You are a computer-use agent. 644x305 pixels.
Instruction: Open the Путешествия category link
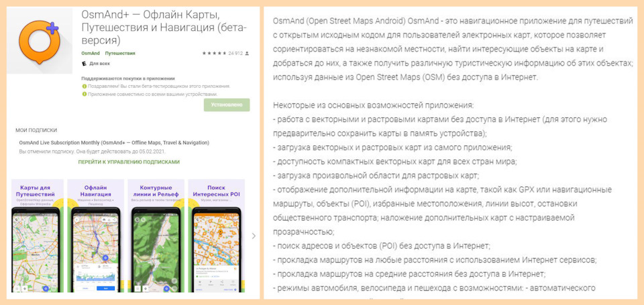click(120, 54)
